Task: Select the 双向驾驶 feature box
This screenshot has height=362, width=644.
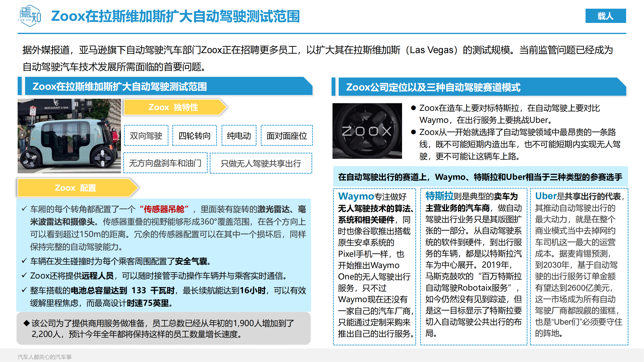Action: tap(146, 136)
